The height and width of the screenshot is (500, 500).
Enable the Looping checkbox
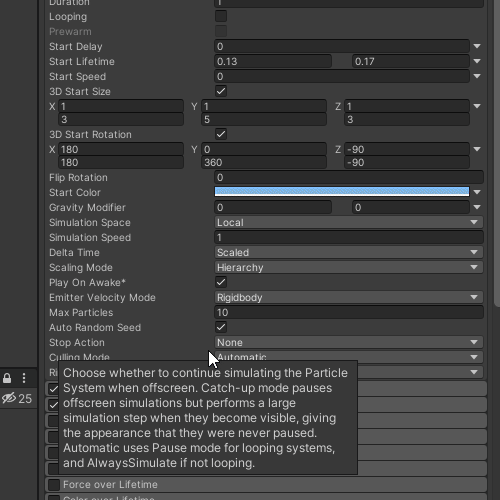pyautogui.click(x=221, y=16)
